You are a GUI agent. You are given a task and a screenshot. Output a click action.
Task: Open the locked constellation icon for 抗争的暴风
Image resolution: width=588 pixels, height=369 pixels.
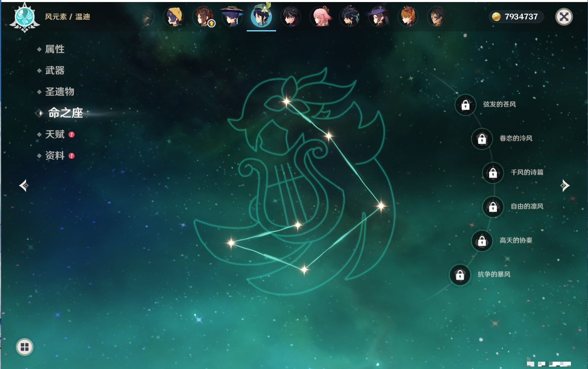[460, 275]
